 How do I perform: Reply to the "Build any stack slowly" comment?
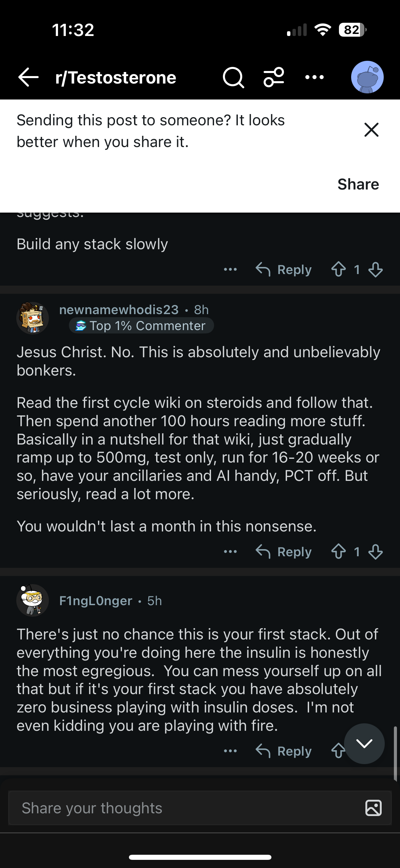(284, 270)
